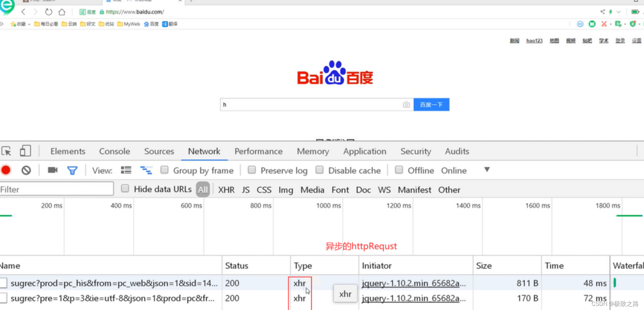Screen dimensions: 644x310
Task: Toggle the network filter funnel icon
Action: click(x=72, y=170)
